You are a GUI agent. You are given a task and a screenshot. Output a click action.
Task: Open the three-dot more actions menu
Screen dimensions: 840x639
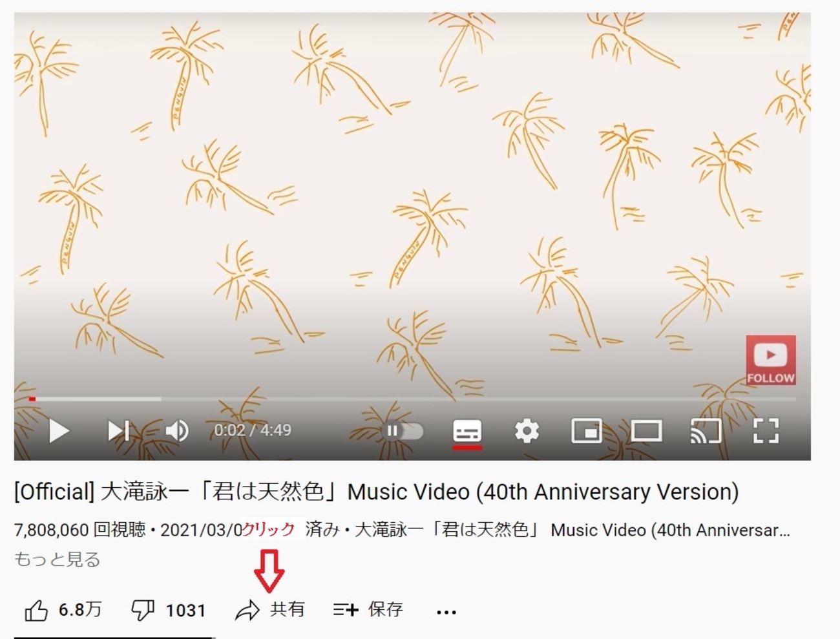[x=446, y=611]
